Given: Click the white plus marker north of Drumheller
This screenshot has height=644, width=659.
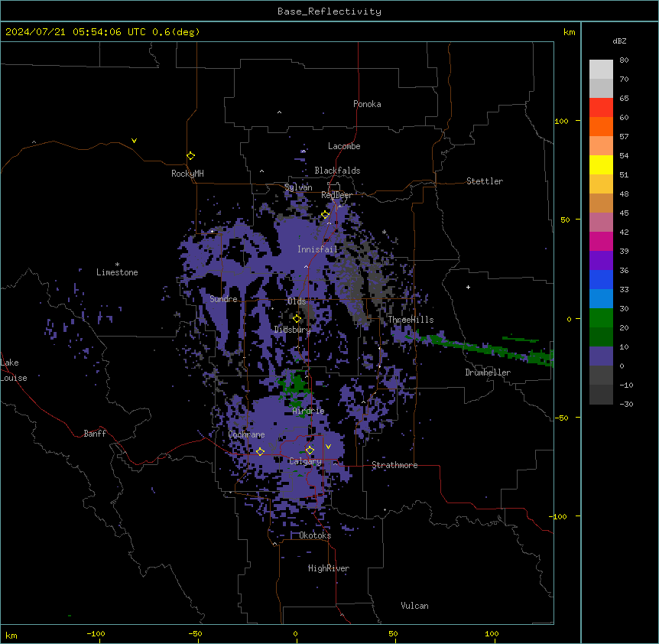Looking at the screenshot, I should 468,287.
